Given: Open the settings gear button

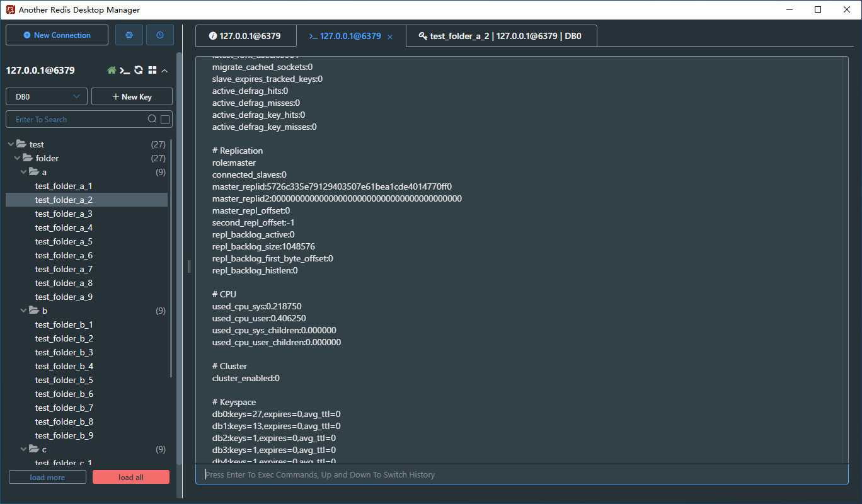Looking at the screenshot, I should click(129, 35).
